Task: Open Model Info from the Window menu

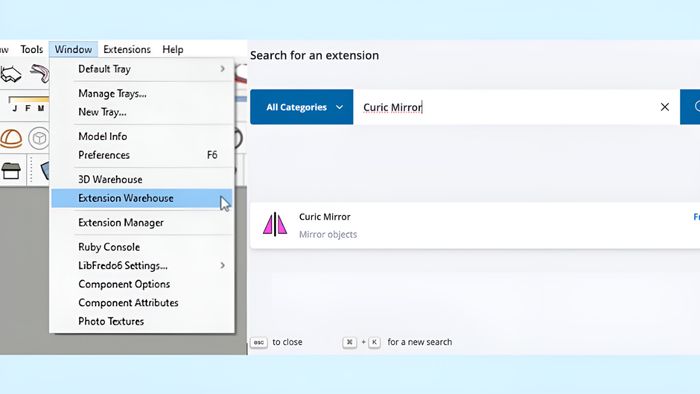Action: (x=142, y=137)
